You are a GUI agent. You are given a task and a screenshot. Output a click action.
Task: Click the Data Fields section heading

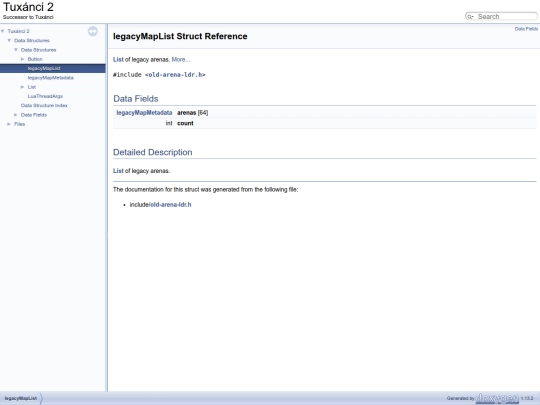[136, 99]
